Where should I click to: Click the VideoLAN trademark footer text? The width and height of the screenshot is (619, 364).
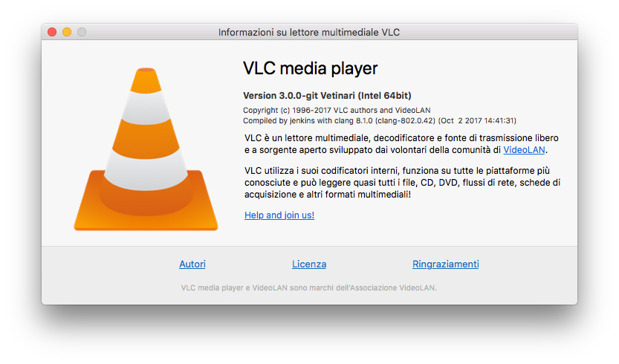[x=309, y=287]
